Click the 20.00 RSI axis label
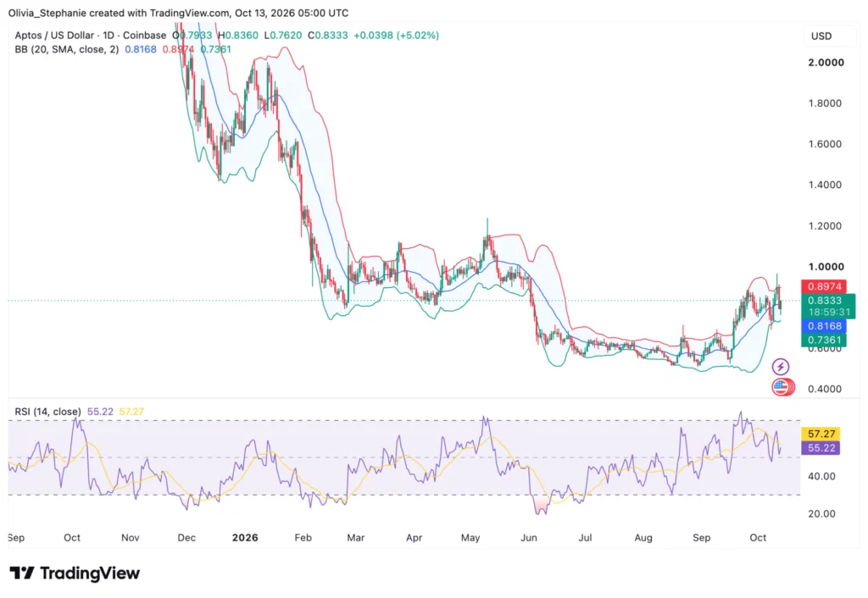Screen dimensions: 868x598 coord(821,514)
